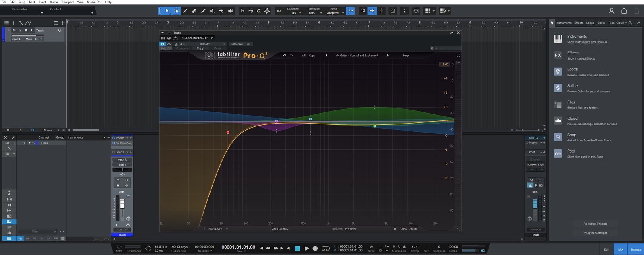644x255 pixels.
Task: Open Pro-Q 3 display range 12 dB
Action: click(x=444, y=64)
